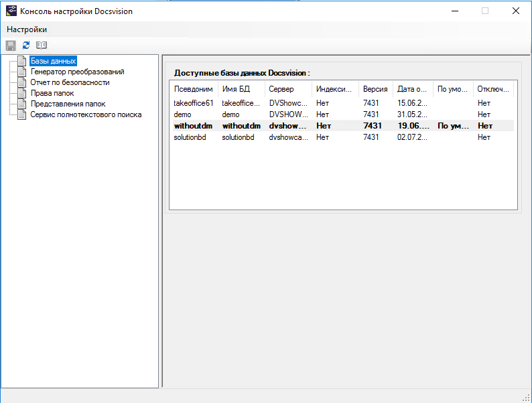Image resolution: width=532 pixels, height=403 pixels.
Task: Click the document icon beside Базы данных
Action: point(22,61)
